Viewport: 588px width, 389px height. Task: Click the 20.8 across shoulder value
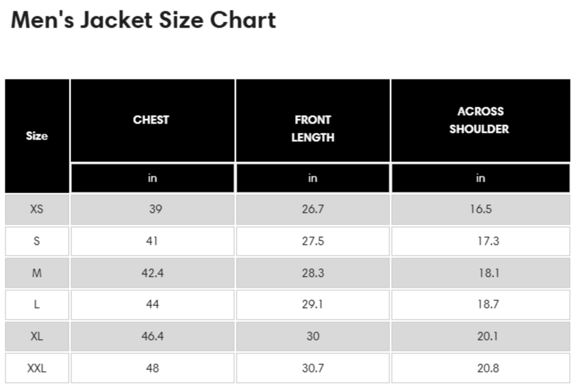pyautogui.click(x=488, y=368)
